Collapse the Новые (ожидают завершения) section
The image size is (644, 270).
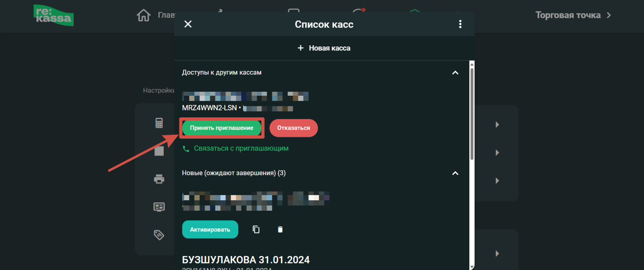[x=455, y=173]
